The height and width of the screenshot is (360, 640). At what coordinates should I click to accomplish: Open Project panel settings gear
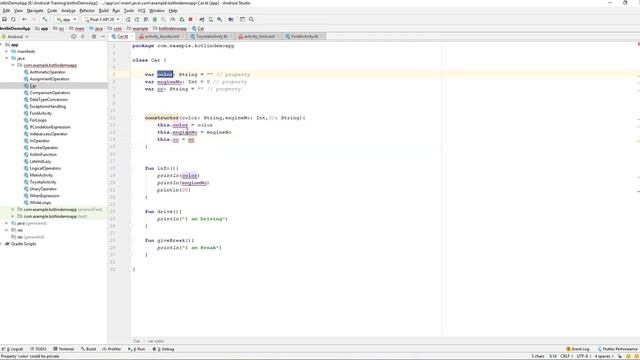(94, 36)
